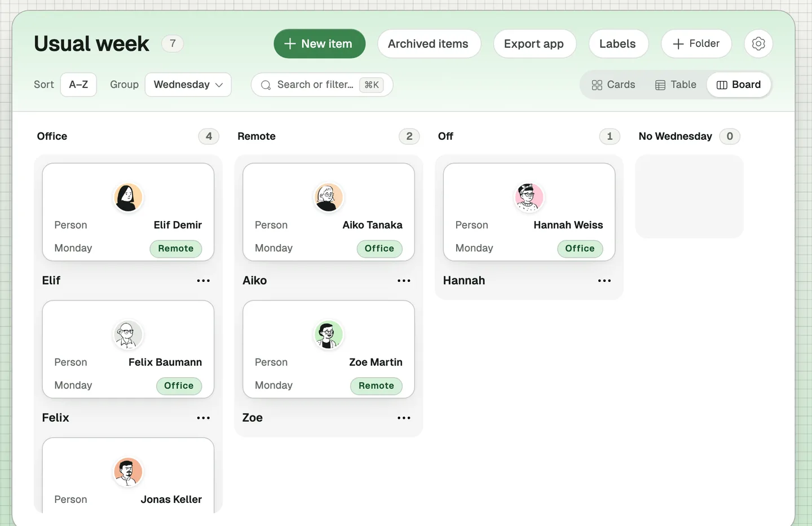Image resolution: width=812 pixels, height=526 pixels.
Task: Click the Remote tag on Elif's card
Action: 176,249
